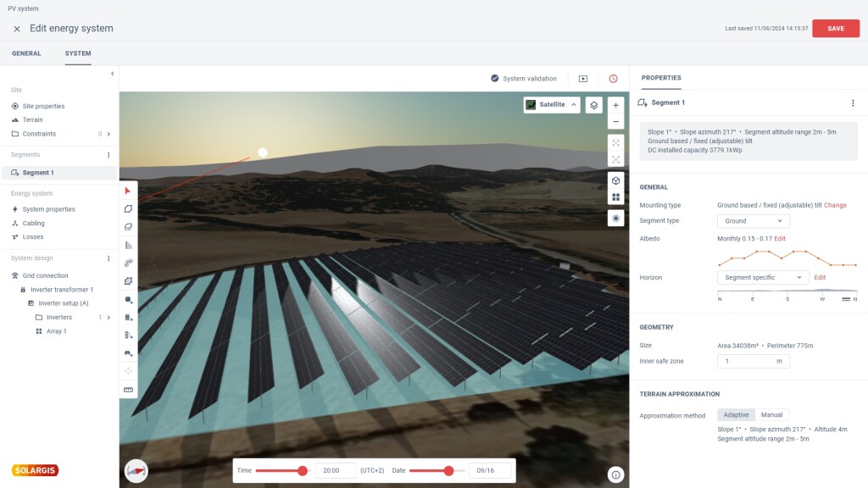Switch to the 3D cube view
Screen dimensions: 868x488
(615, 180)
